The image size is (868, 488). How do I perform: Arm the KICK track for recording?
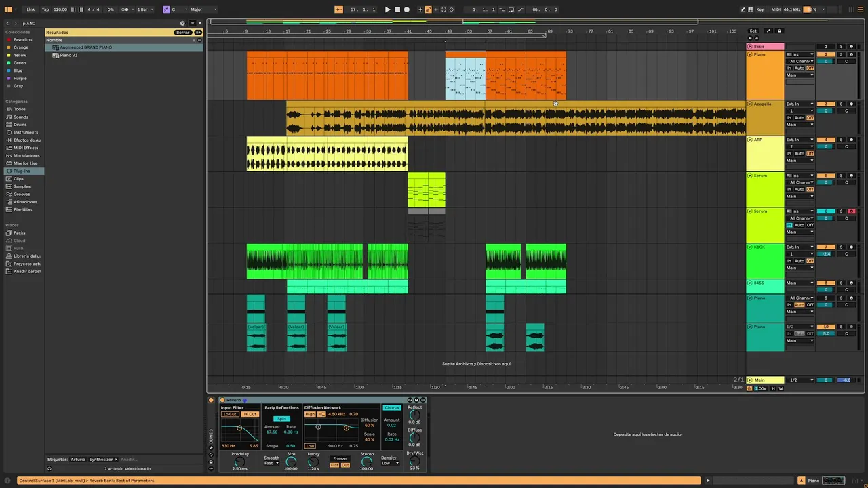coord(851,247)
